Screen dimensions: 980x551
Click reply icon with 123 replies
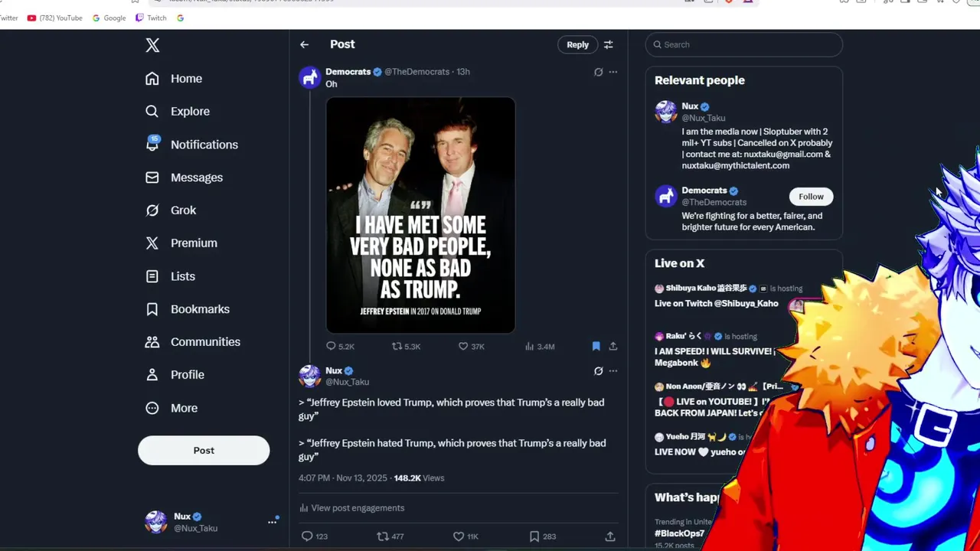(307, 536)
